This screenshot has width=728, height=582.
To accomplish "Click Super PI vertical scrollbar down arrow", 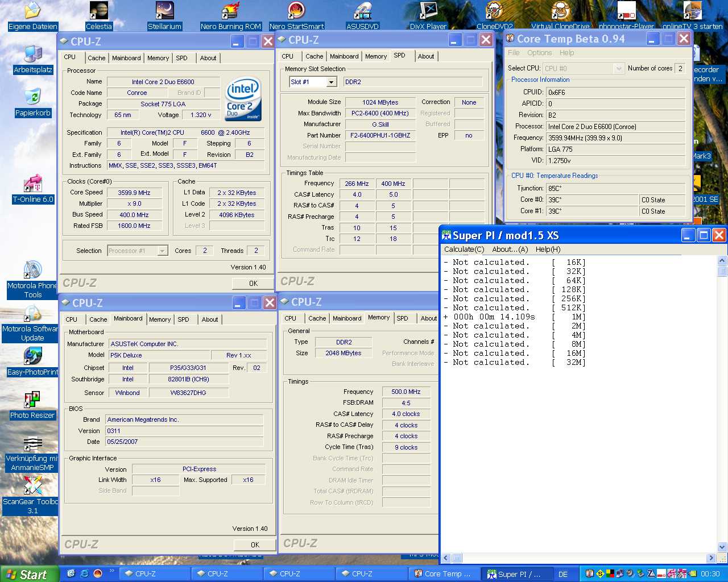I will (722, 547).
